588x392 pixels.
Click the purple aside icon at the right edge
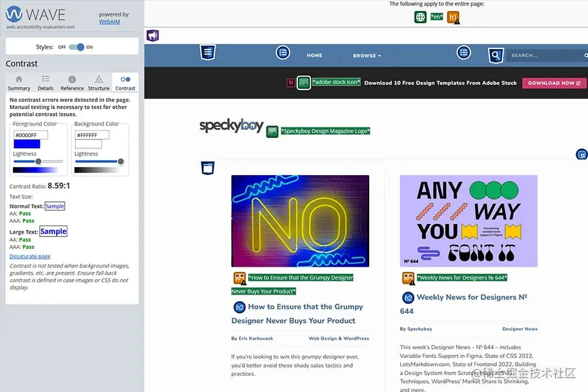[x=581, y=154]
